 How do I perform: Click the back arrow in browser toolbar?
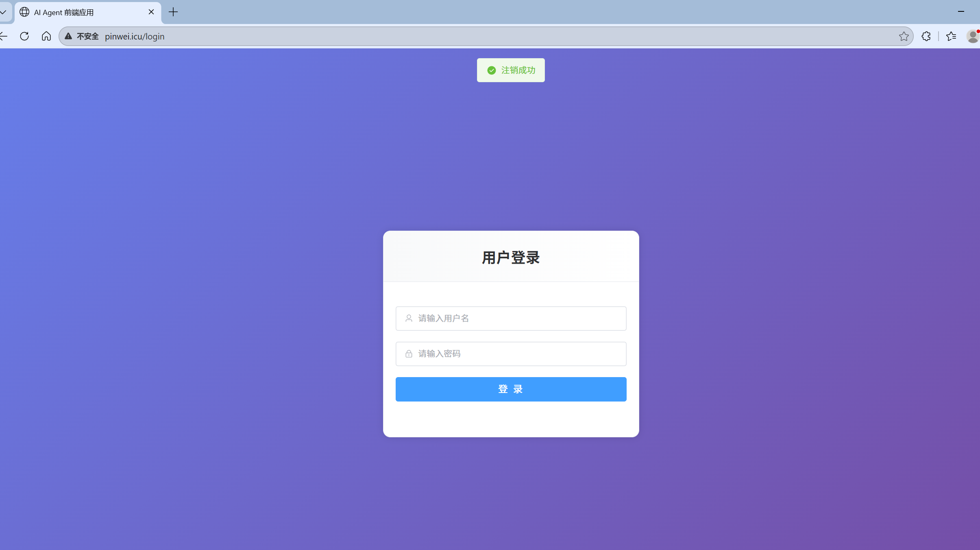click(3, 36)
